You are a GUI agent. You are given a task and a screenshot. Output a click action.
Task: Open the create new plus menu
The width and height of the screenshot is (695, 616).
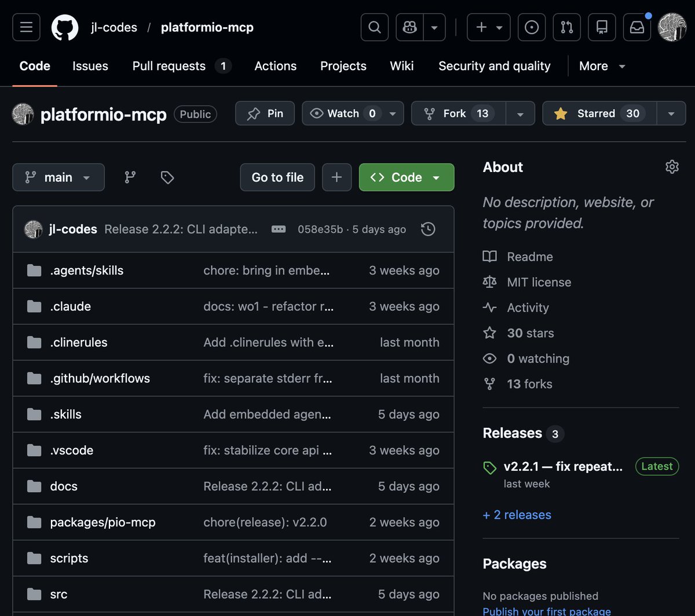[x=489, y=27]
